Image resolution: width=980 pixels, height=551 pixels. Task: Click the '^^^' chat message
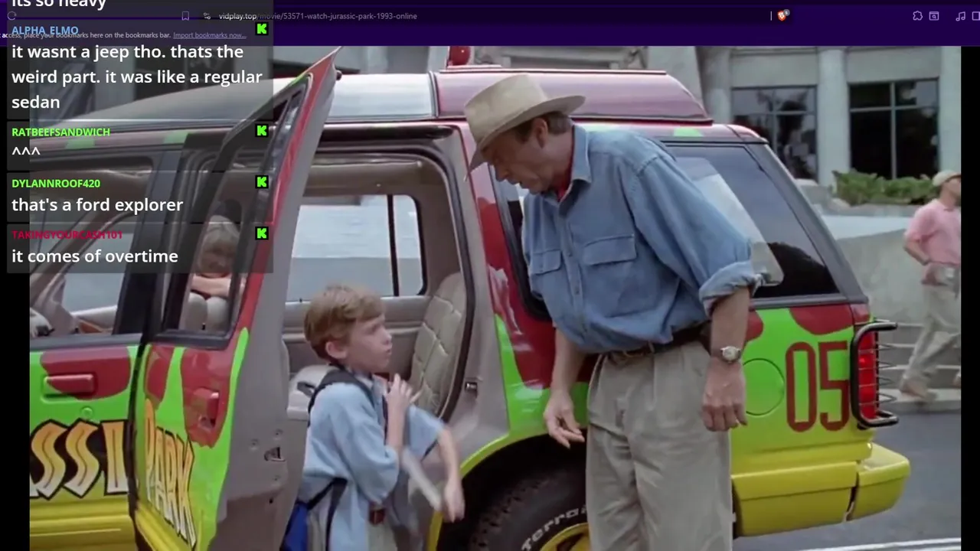(26, 152)
